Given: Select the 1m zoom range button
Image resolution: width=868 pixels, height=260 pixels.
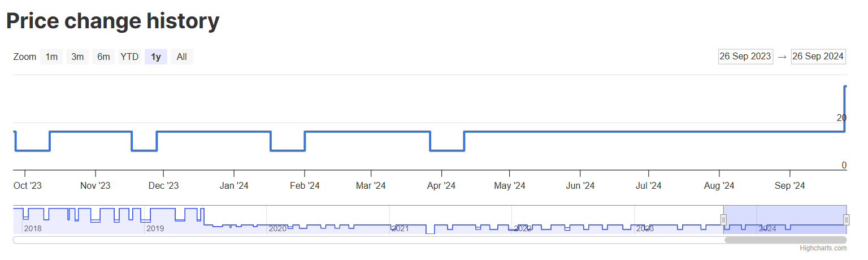Looking at the screenshot, I should [51, 57].
